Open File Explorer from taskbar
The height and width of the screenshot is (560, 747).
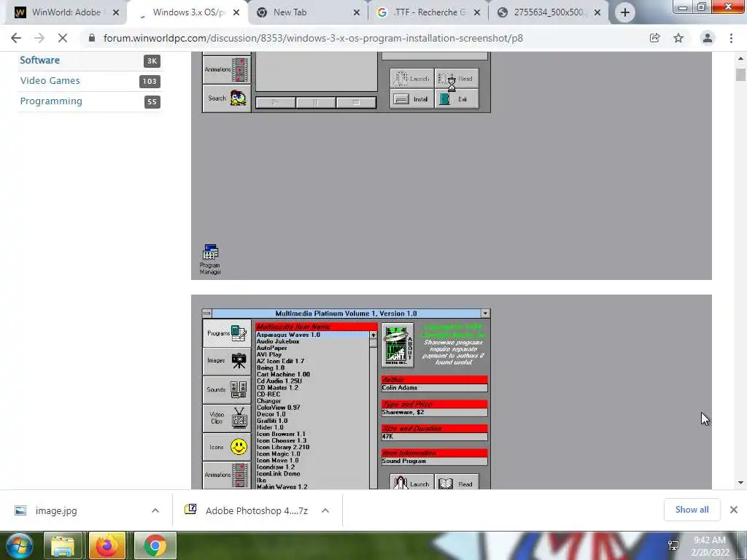pyautogui.click(x=63, y=545)
